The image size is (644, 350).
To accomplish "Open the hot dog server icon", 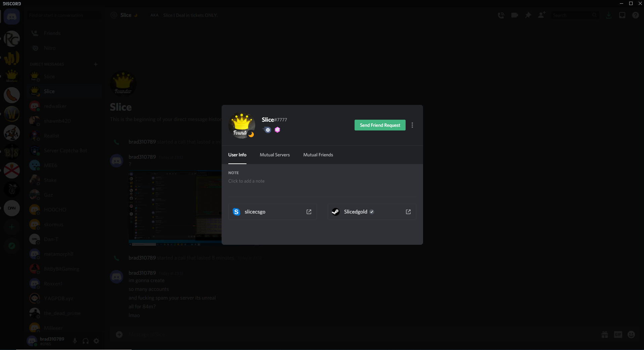I will 12,95.
